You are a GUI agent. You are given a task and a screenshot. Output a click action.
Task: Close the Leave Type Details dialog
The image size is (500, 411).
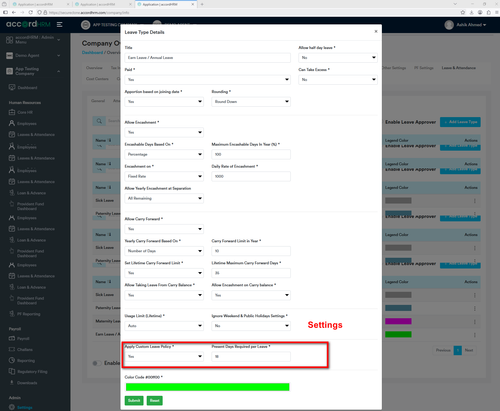point(376,31)
